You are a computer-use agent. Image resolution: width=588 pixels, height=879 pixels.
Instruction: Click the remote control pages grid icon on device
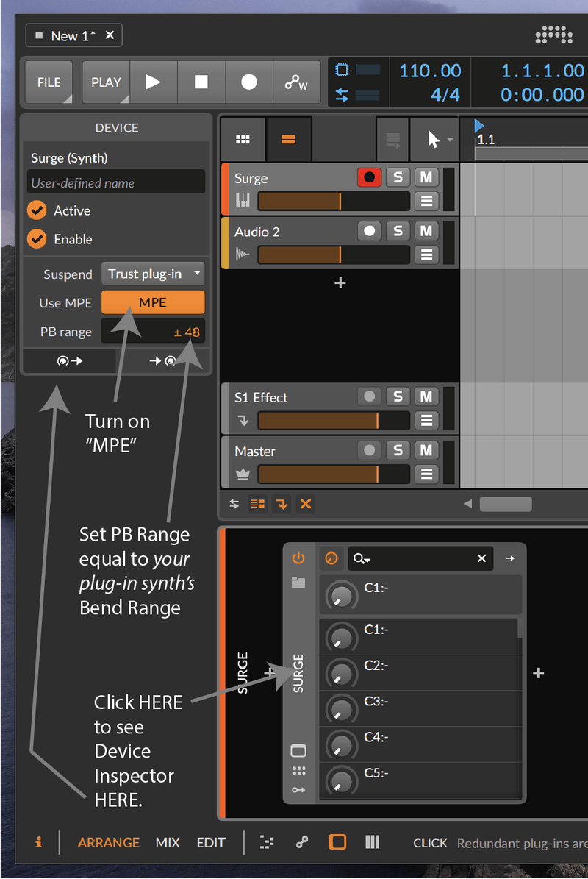[x=298, y=769]
